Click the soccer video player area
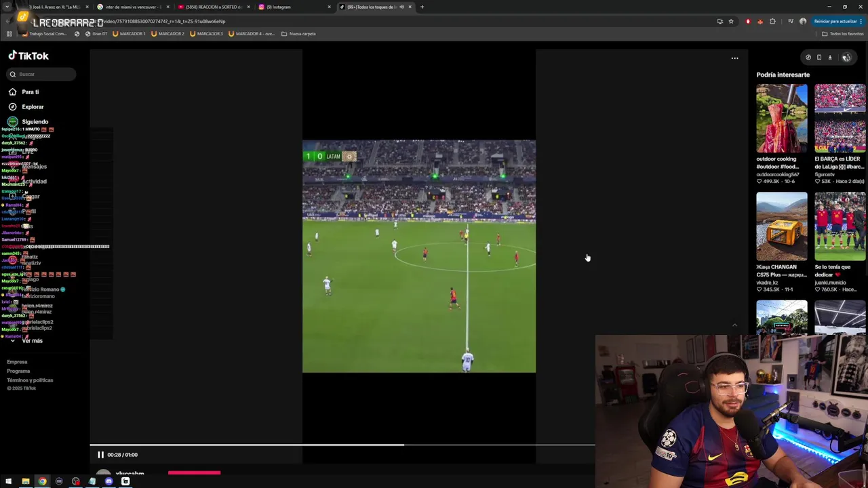 click(x=419, y=256)
